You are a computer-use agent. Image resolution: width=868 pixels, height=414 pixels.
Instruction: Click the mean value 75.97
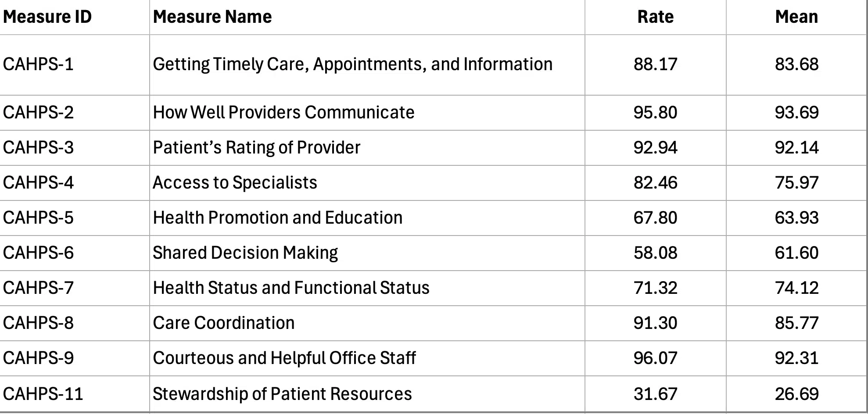point(796,183)
